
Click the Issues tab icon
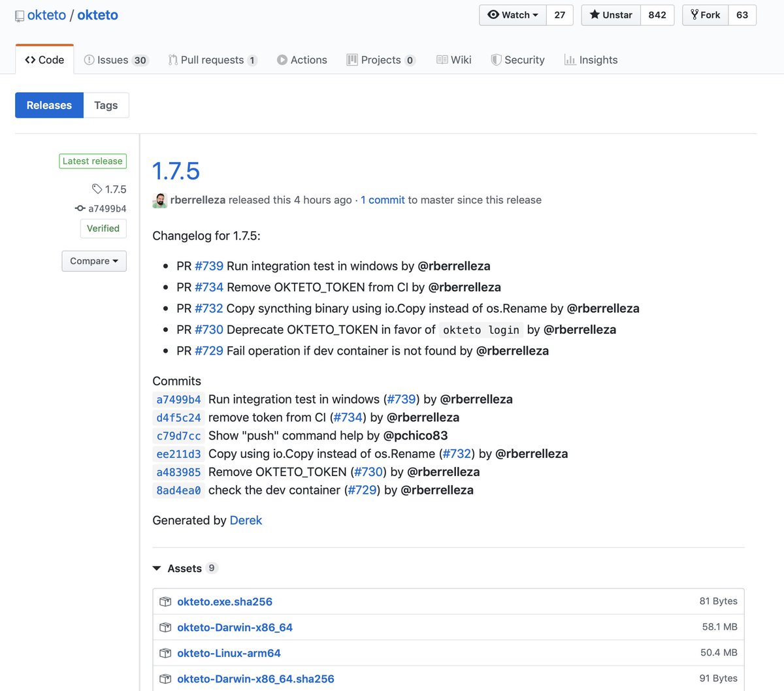tap(90, 60)
